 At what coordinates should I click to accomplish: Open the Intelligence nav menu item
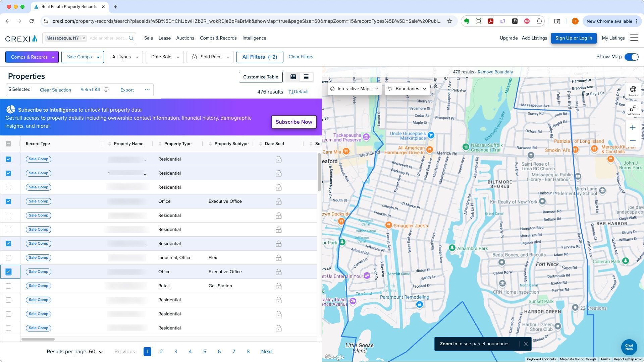[x=254, y=38]
